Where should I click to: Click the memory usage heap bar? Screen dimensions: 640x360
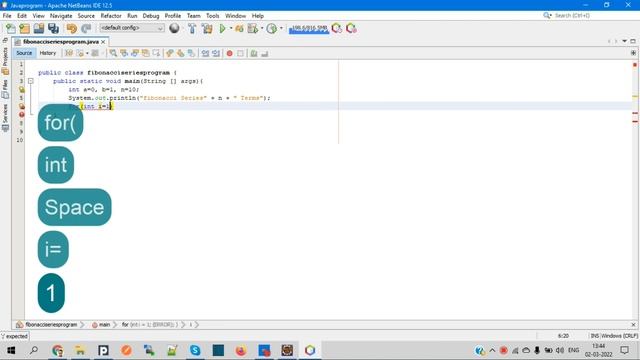click(309, 29)
